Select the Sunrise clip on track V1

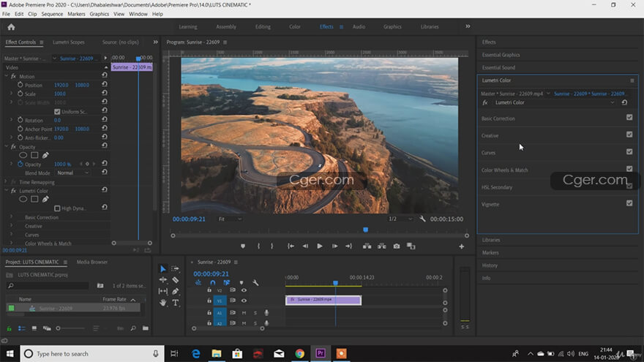[323, 300]
